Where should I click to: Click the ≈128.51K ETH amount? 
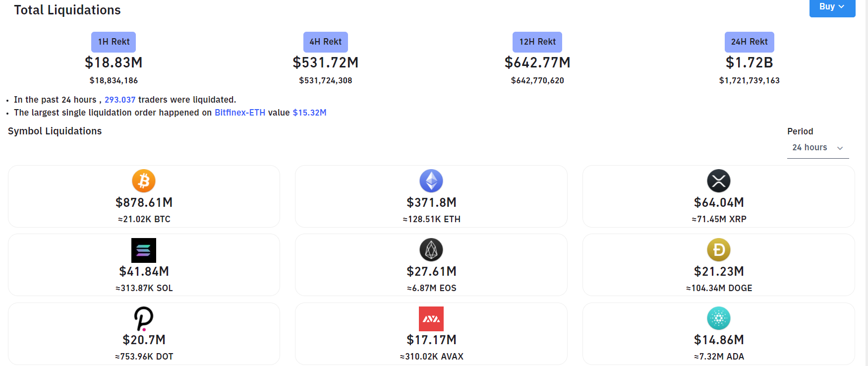click(431, 219)
